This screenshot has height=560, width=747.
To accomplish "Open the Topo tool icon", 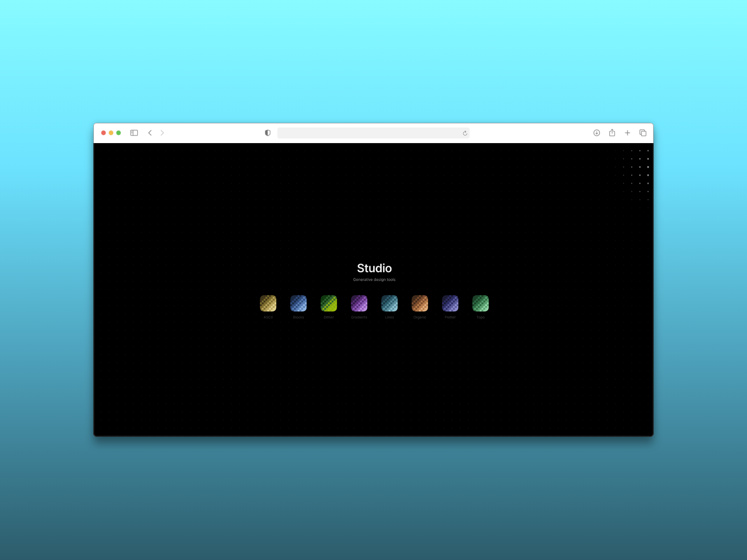I will point(480,303).
